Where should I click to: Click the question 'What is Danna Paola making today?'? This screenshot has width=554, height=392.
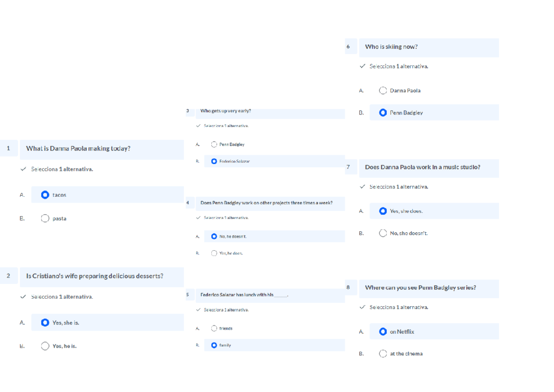click(x=78, y=149)
